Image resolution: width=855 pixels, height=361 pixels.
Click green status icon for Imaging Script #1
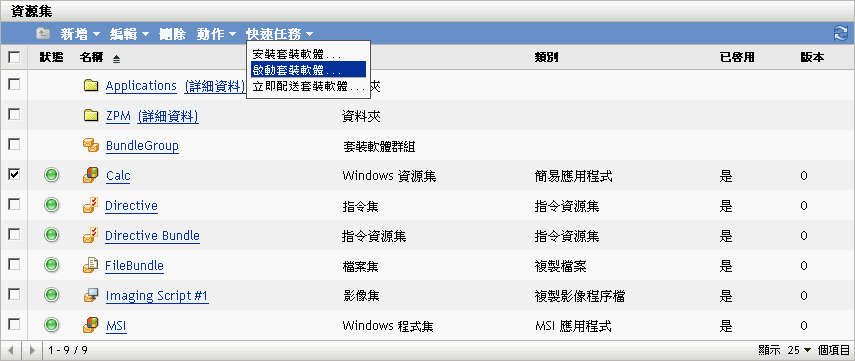tap(51, 296)
